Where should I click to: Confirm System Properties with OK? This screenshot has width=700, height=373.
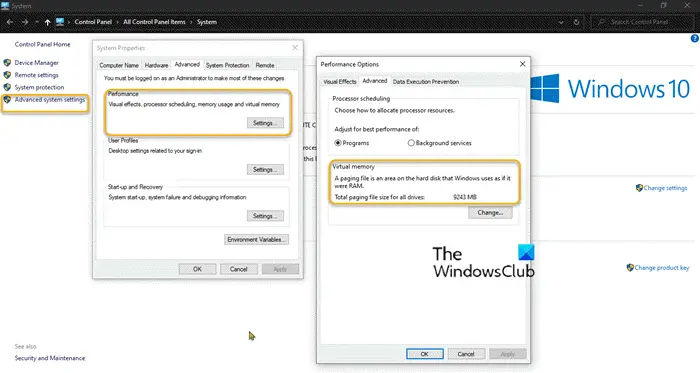point(197,269)
